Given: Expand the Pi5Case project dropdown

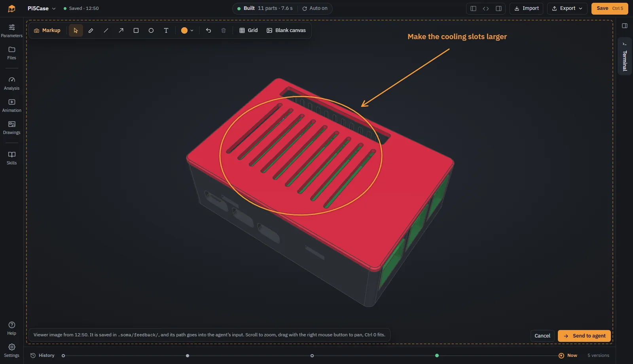Looking at the screenshot, I should 42,8.
